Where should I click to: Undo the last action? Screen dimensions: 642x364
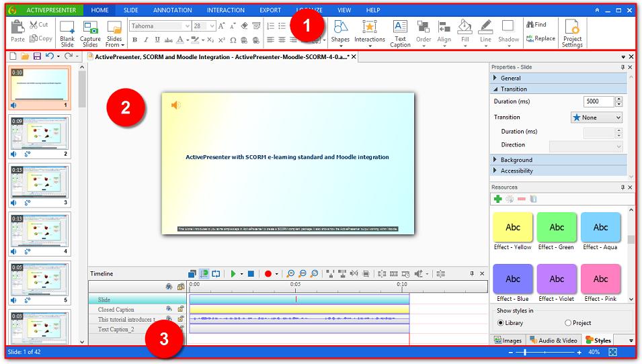(x=50, y=56)
